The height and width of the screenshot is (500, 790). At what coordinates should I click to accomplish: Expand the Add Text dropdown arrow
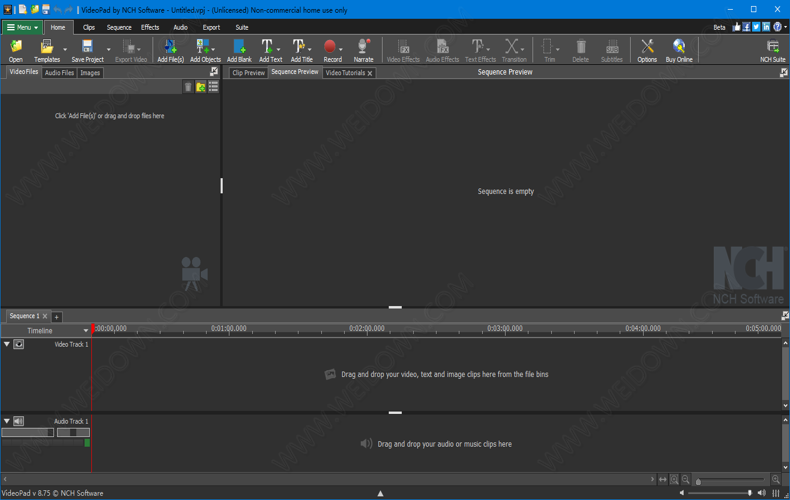coord(279,49)
